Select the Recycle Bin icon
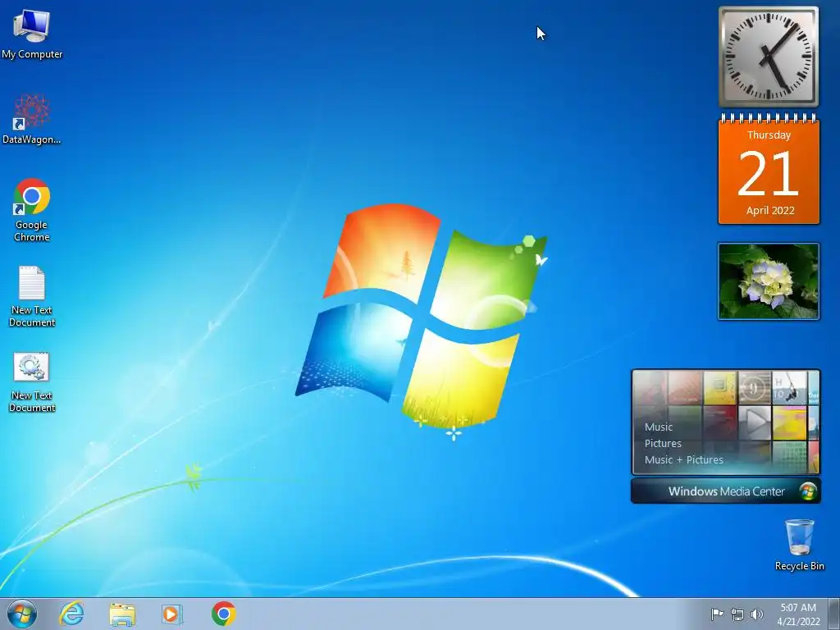This screenshot has height=630, width=840. pos(799,545)
